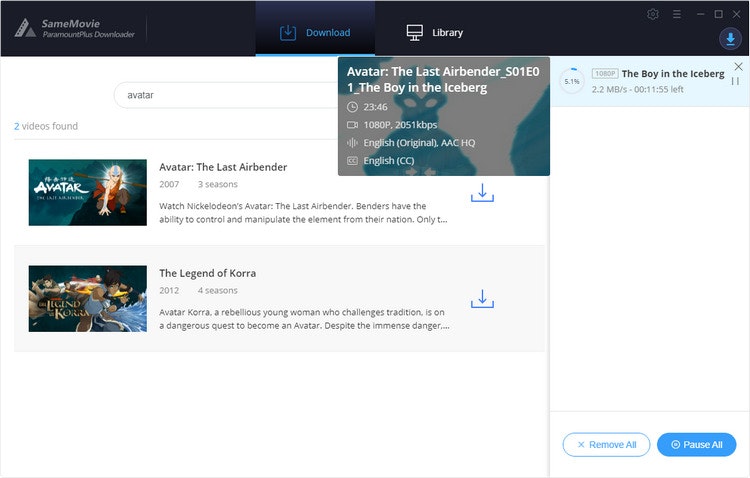This screenshot has width=750, height=478.
Task: Click The Boy in the Iceberg title
Action: pos(673,74)
